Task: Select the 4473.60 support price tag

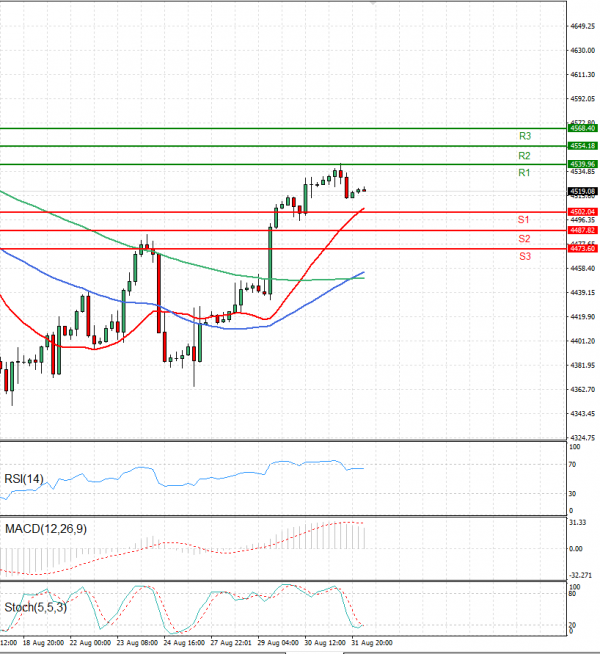Action: tap(583, 249)
